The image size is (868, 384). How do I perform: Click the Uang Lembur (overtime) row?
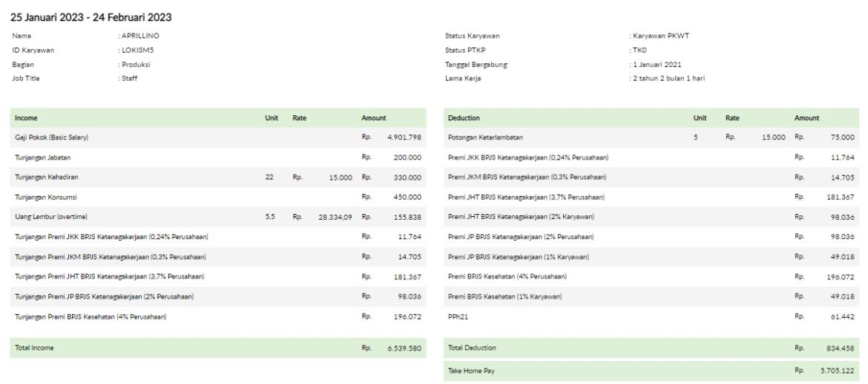(49, 217)
